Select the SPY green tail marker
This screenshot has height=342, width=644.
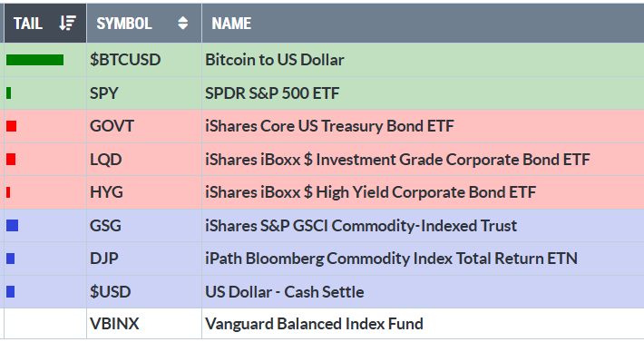(x=9, y=93)
